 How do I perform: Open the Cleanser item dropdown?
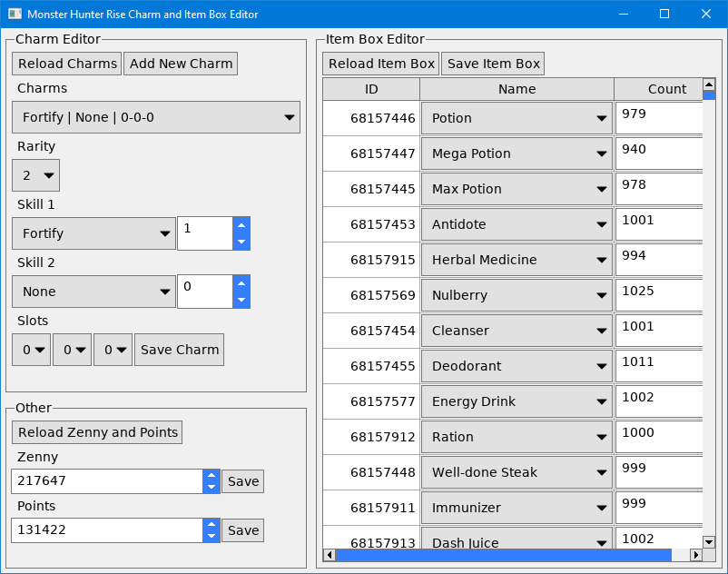pyautogui.click(x=516, y=331)
